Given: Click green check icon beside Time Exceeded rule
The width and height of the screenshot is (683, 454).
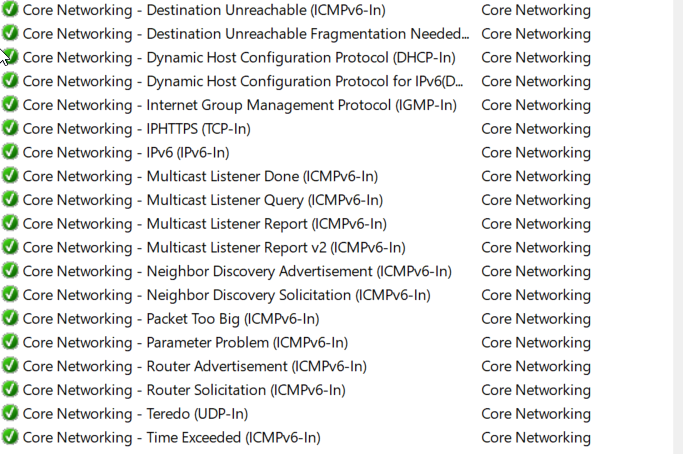Looking at the screenshot, I should coord(10,438).
